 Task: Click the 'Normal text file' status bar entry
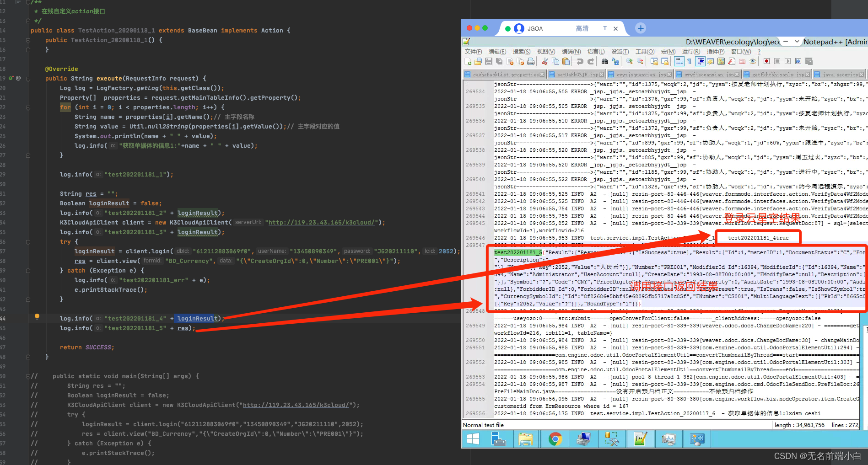[x=483, y=425]
